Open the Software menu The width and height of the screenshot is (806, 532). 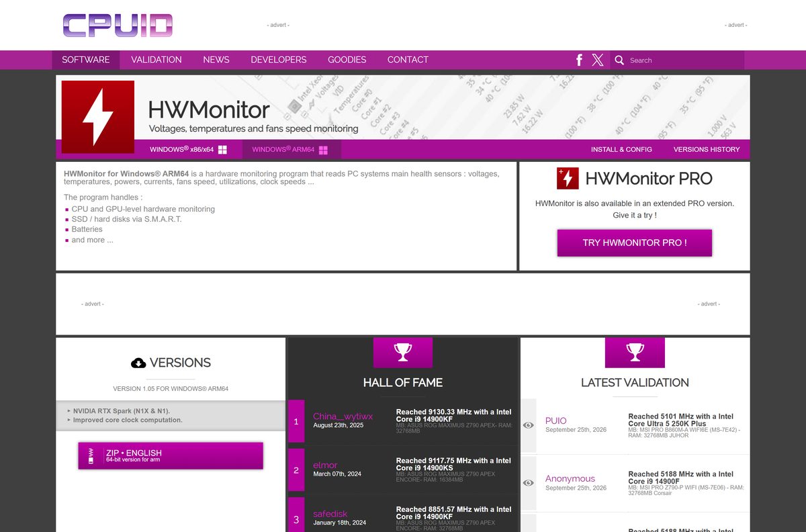coord(86,60)
